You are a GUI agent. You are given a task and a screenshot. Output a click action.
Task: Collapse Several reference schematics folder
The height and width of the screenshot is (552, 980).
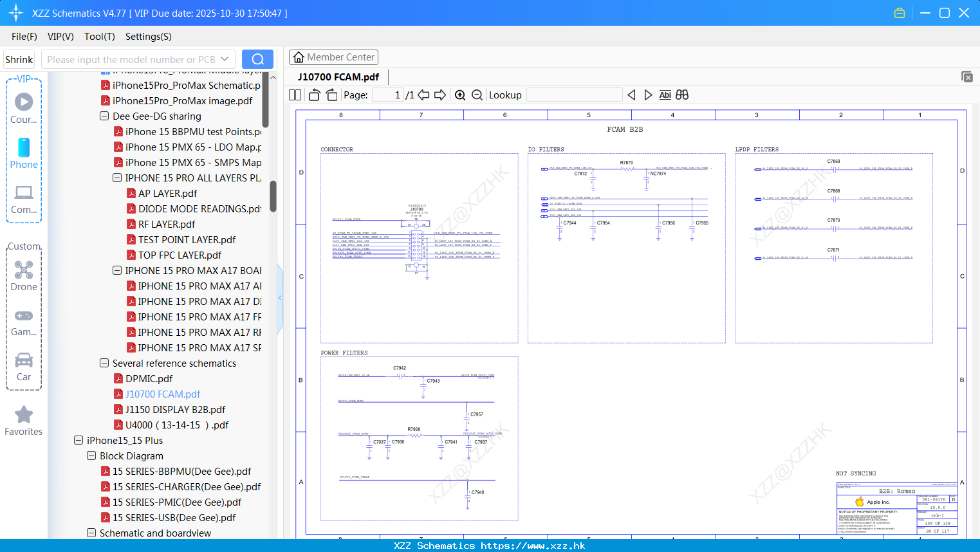point(104,363)
